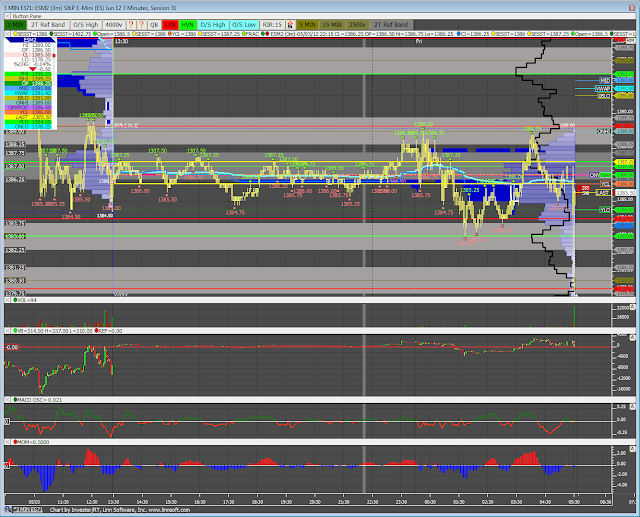Image resolution: width=640 pixels, height=517 pixels.
Task: Click the first red question mark icon
Action: (x=131, y=24)
